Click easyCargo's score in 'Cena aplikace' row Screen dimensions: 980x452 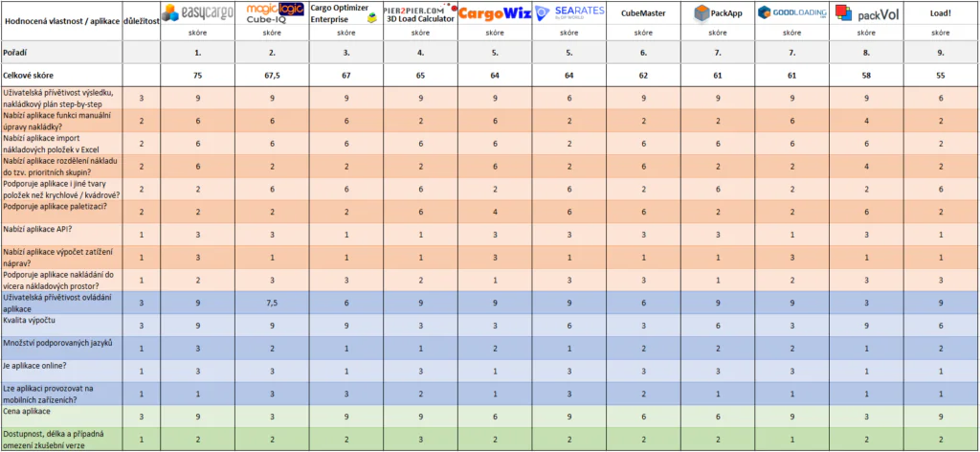pyautogui.click(x=197, y=417)
